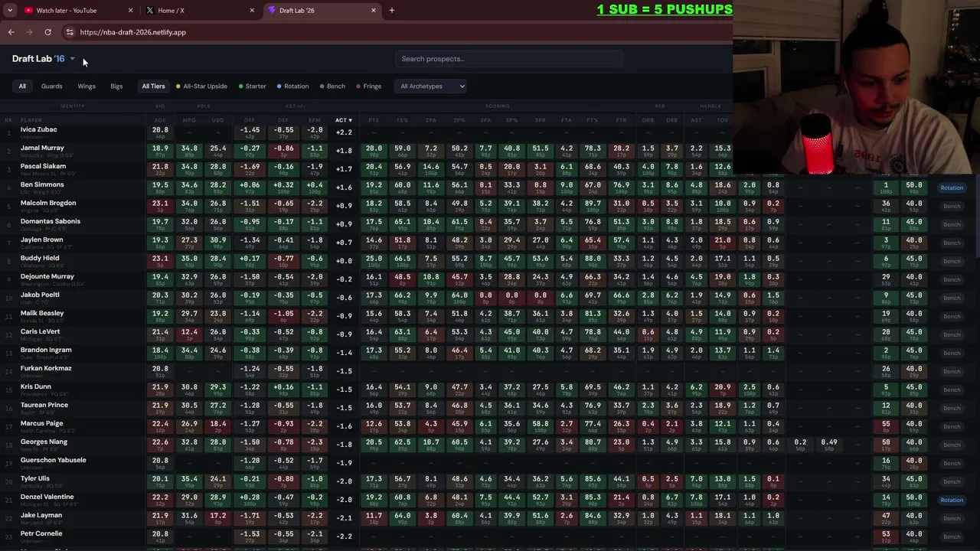
Task: Close the Draft Lab '26 tab
Action: 374,11
